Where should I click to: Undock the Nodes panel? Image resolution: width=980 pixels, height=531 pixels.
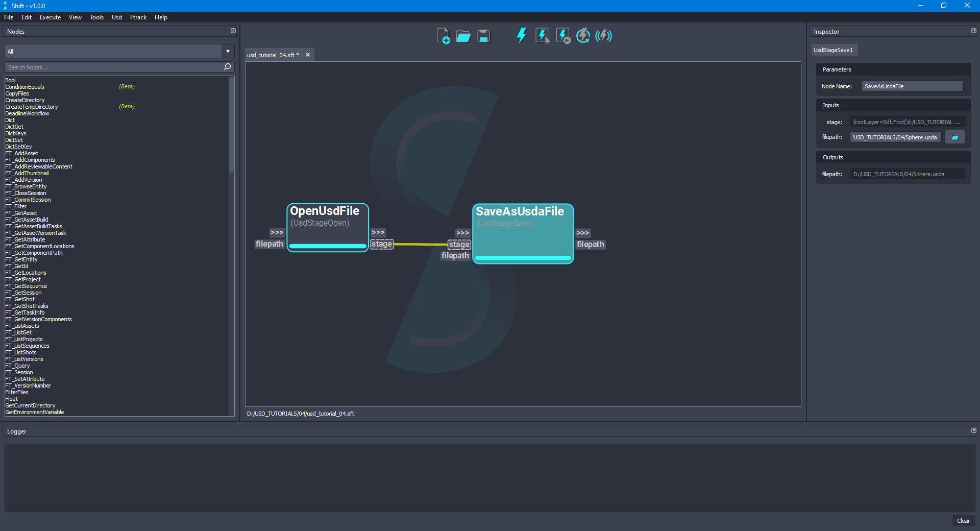point(233,31)
